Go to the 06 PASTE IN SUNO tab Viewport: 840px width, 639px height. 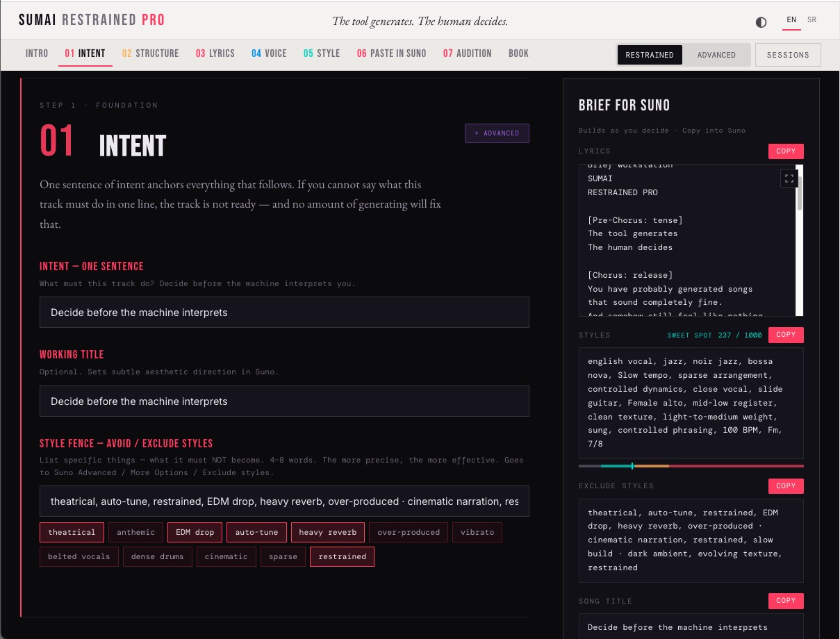tap(392, 53)
